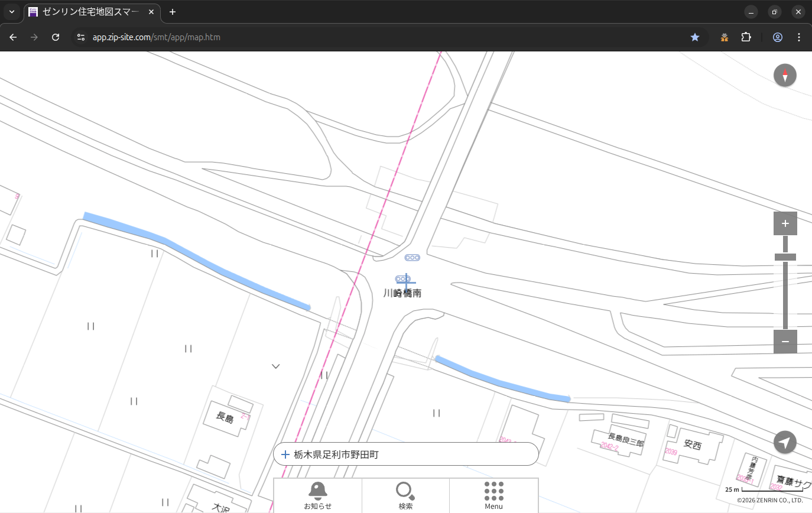Select the ゼンリン住宅地図 browser tab
Screen dimensions: 812x513
[89, 12]
